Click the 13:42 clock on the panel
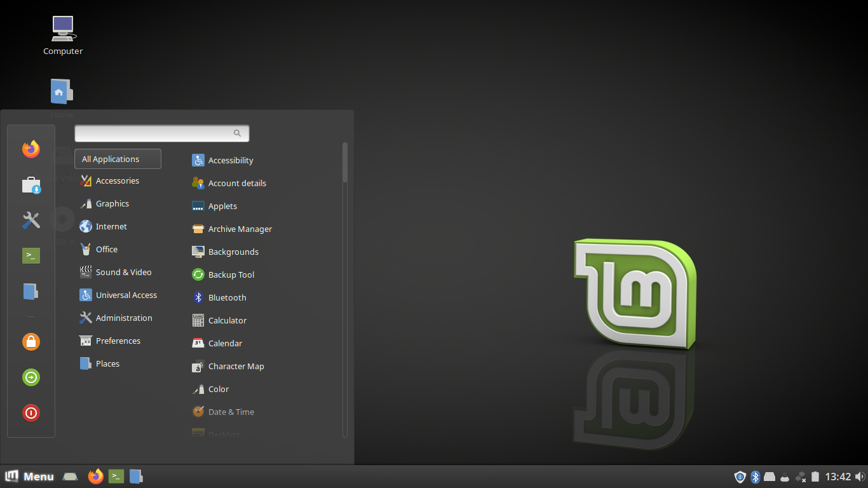The image size is (868, 488). [838, 477]
